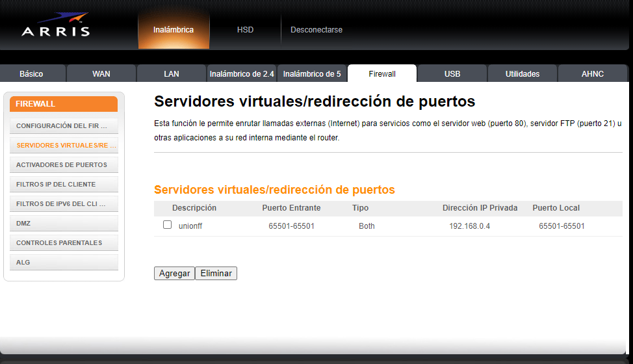Click the unionff description text
Screen dimensions: 633x364
pos(190,226)
